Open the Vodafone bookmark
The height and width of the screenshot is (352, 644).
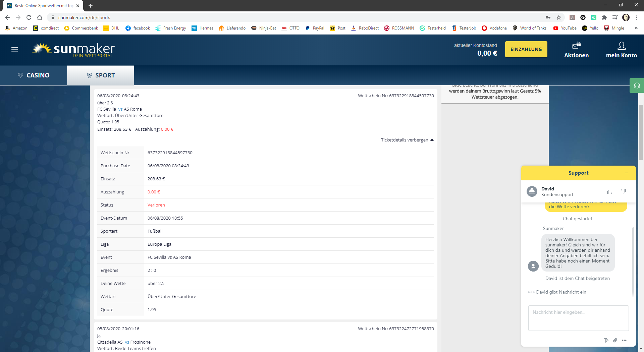pyautogui.click(x=494, y=28)
